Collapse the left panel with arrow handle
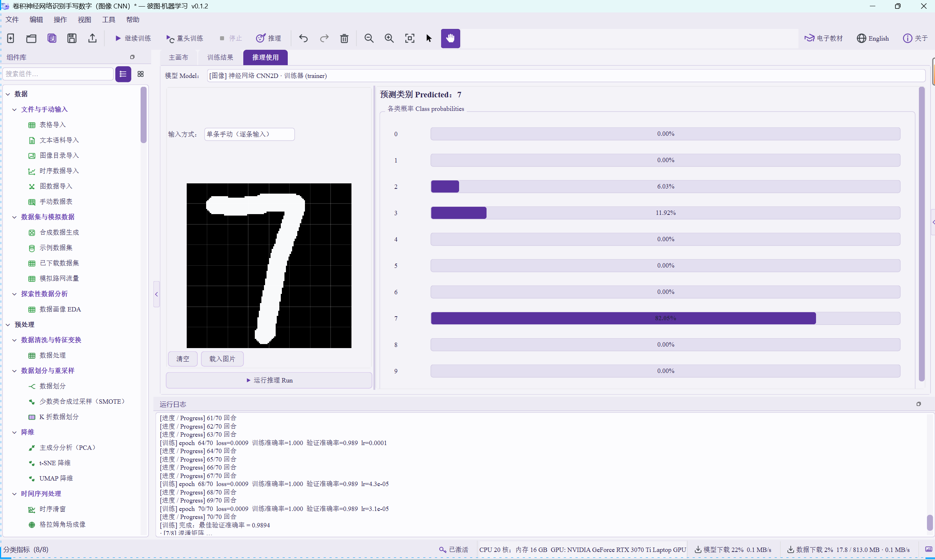The height and width of the screenshot is (560, 935). coord(156,294)
